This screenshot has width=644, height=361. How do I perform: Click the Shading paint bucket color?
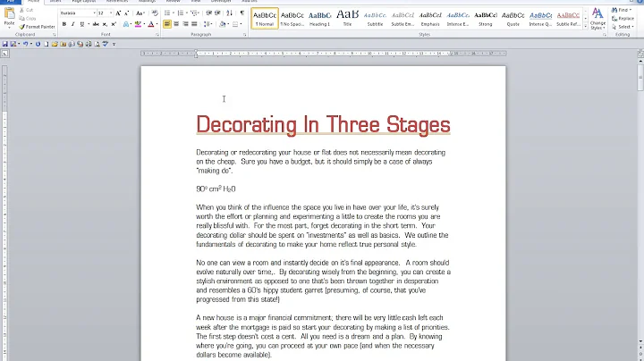coord(222,24)
